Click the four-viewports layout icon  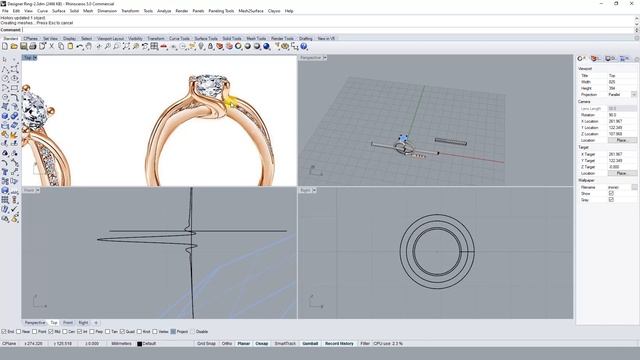154,47
